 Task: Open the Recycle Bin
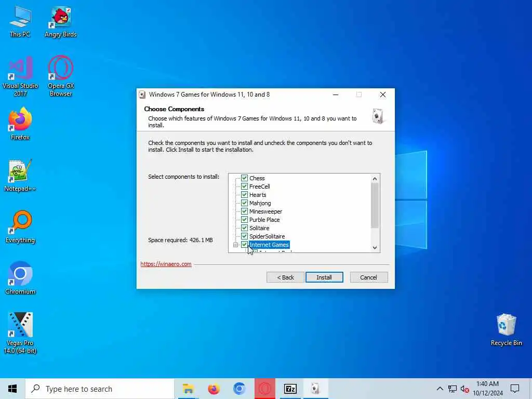pos(506,330)
